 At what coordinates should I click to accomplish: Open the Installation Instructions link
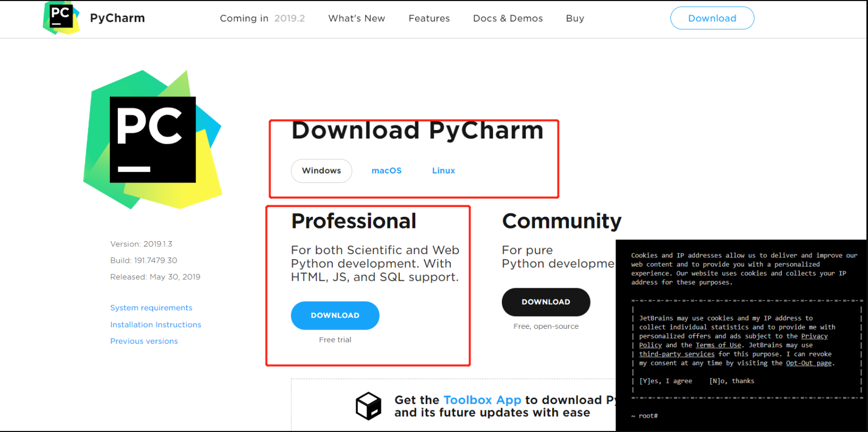156,325
